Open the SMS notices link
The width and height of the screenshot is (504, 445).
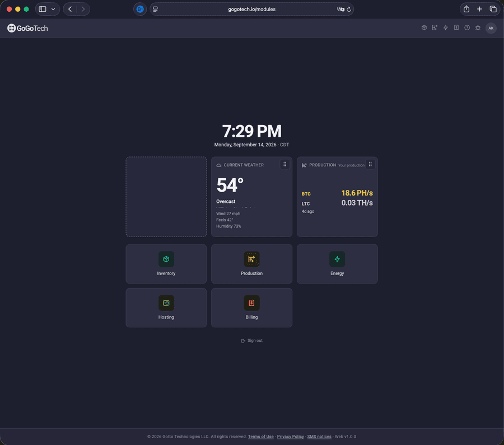pos(319,437)
